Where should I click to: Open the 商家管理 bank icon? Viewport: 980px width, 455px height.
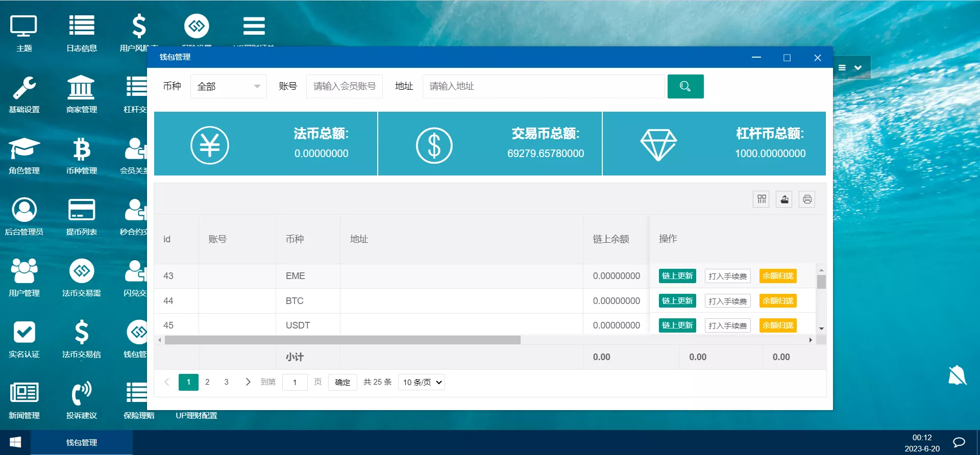pyautogui.click(x=81, y=94)
